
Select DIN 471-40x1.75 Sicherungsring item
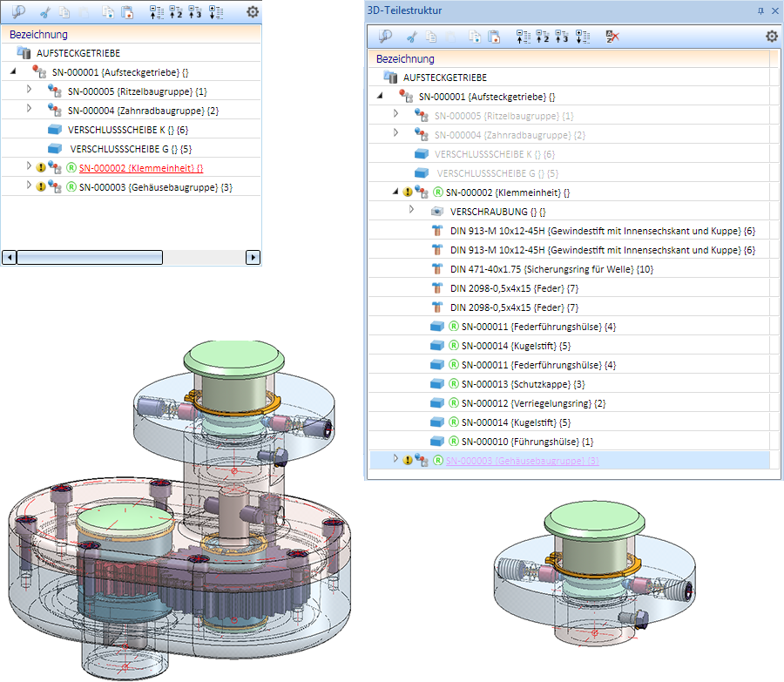coord(551,268)
